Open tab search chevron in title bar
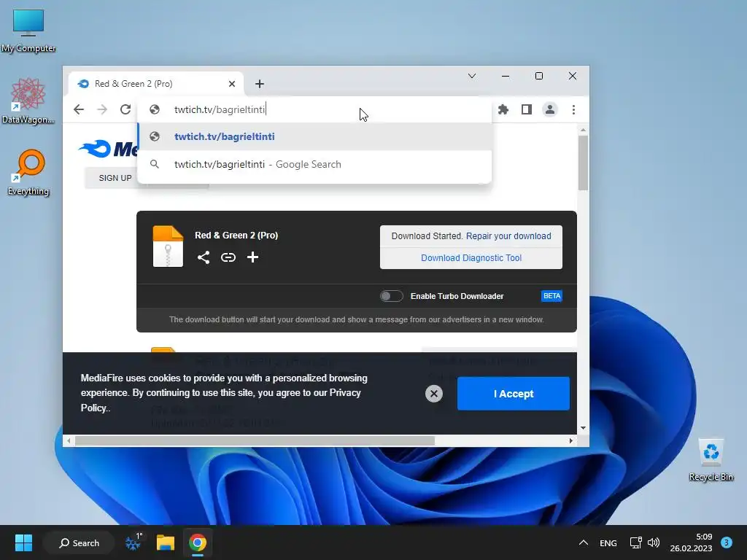747x560 pixels. pos(472,76)
